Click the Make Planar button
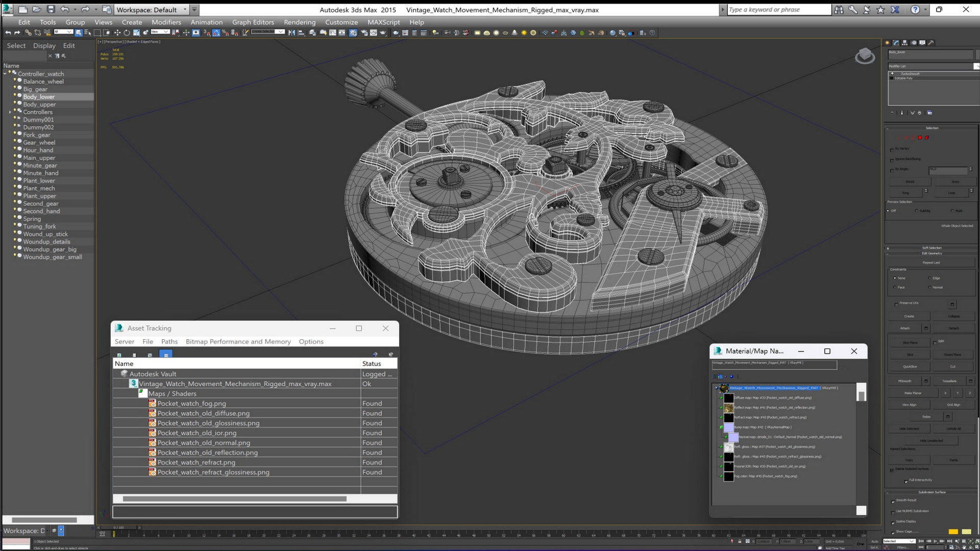 tap(913, 393)
